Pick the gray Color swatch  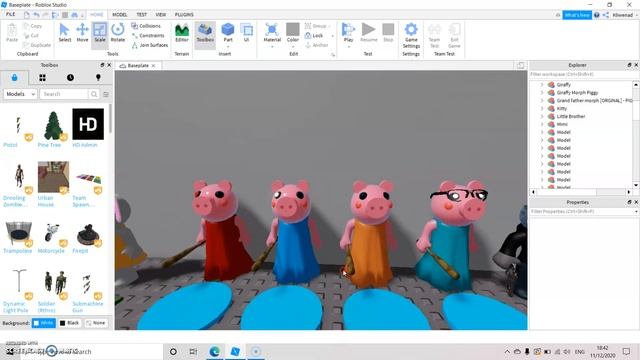[x=293, y=29]
